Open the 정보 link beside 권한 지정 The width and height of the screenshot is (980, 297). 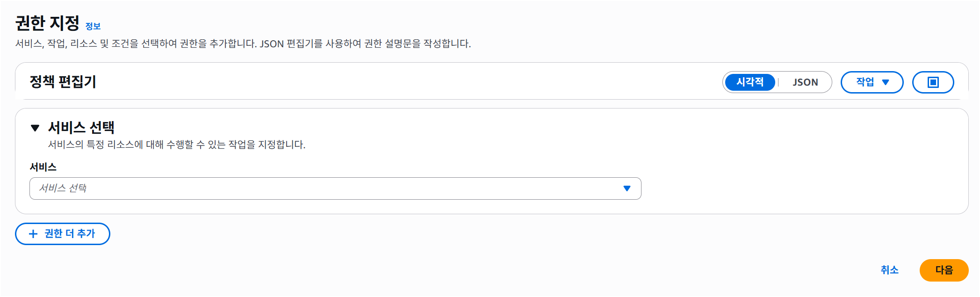[93, 26]
